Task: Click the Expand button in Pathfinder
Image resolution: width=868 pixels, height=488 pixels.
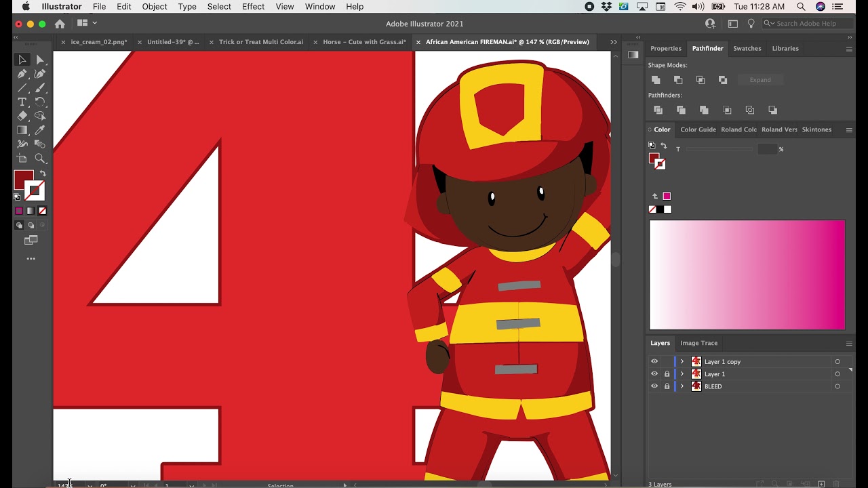Action: (760, 80)
